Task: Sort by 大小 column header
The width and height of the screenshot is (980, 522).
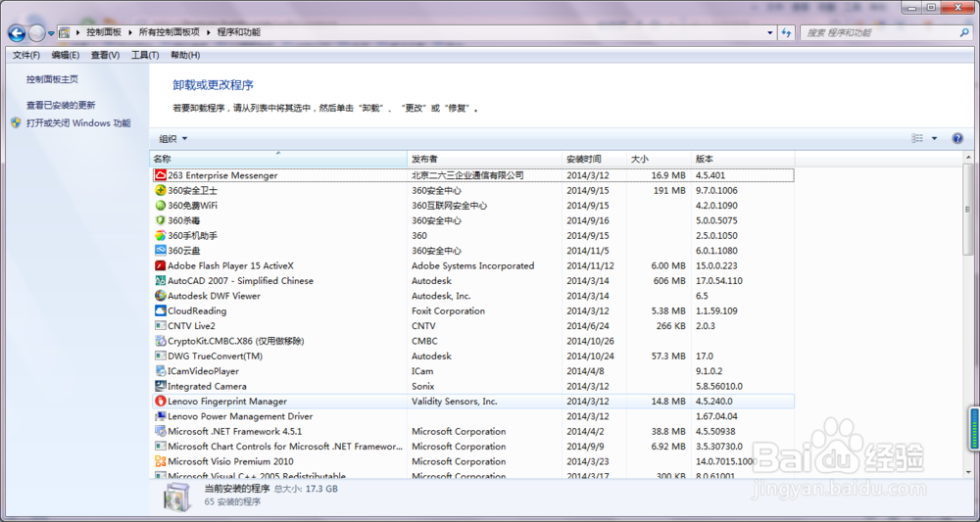Action: [660, 159]
